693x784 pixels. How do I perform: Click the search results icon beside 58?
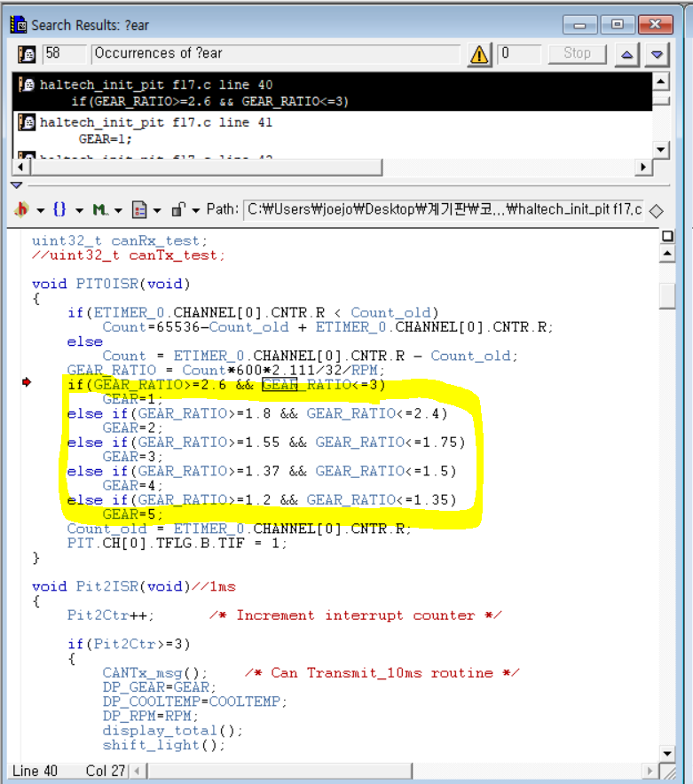[x=27, y=54]
